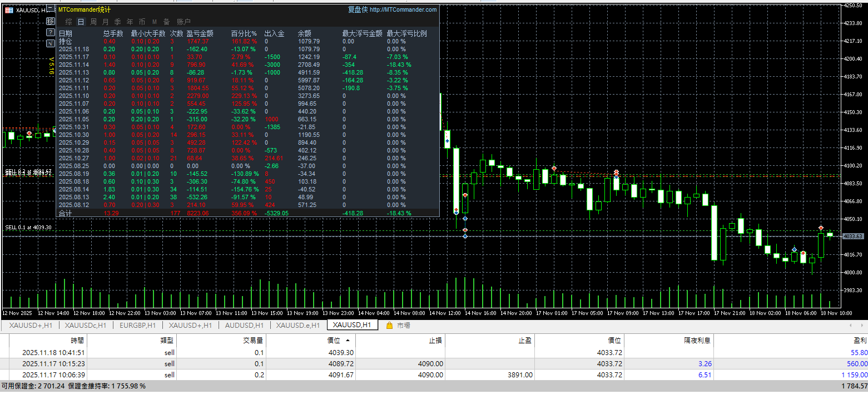Select the order opened 2025.11.17 10:15:23
Image resolution: width=868 pixels, height=394 pixels.
pos(434,363)
